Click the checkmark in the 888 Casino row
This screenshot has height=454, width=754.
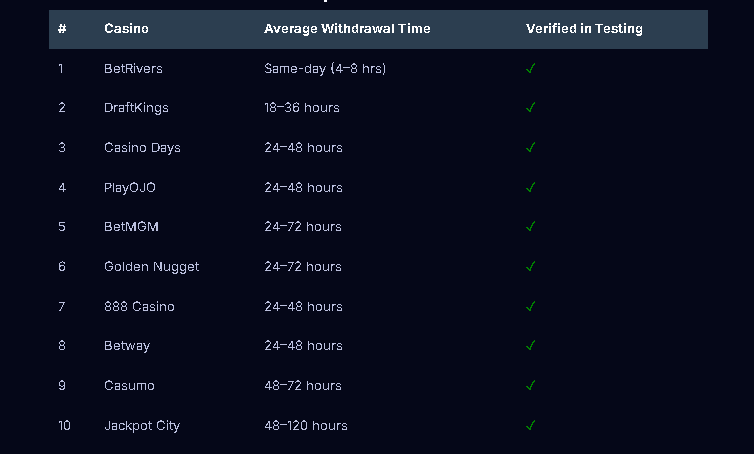[531, 306]
